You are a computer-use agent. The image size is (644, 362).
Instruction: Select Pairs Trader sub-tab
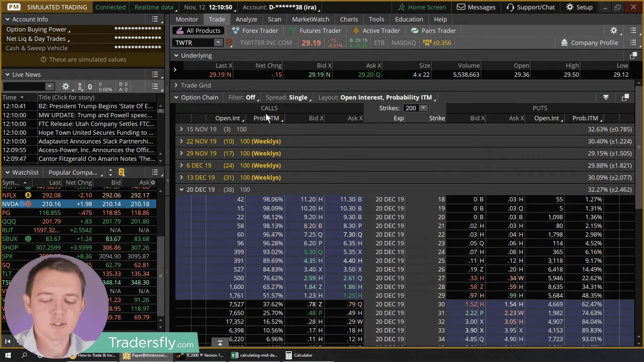pyautogui.click(x=434, y=30)
